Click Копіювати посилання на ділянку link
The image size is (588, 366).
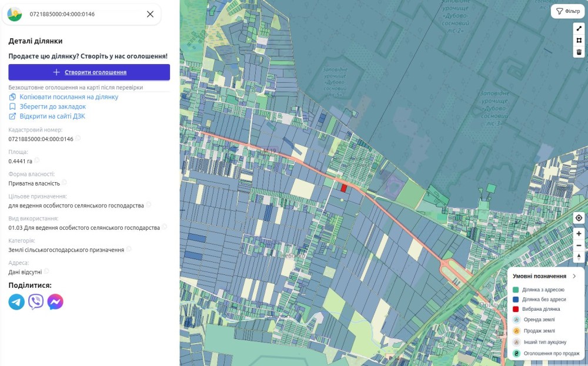click(x=68, y=97)
